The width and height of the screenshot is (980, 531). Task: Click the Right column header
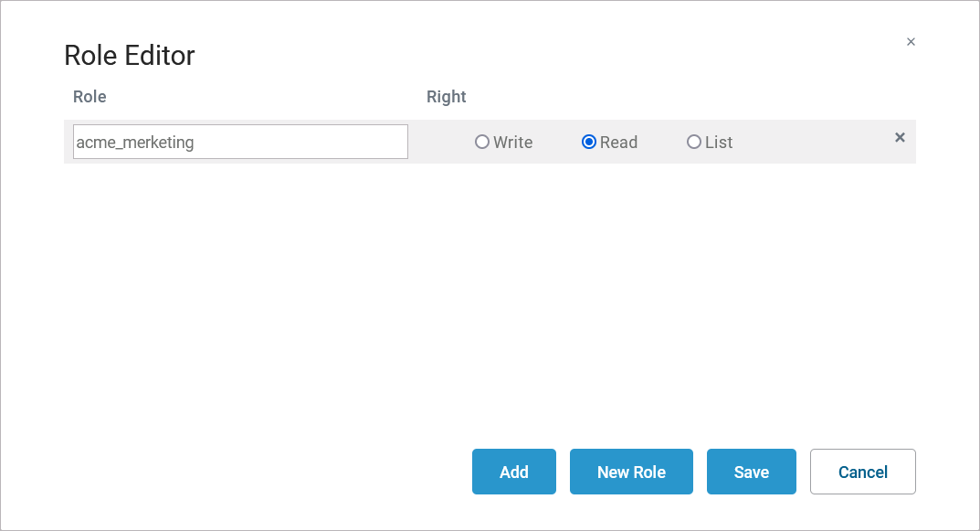coord(447,97)
